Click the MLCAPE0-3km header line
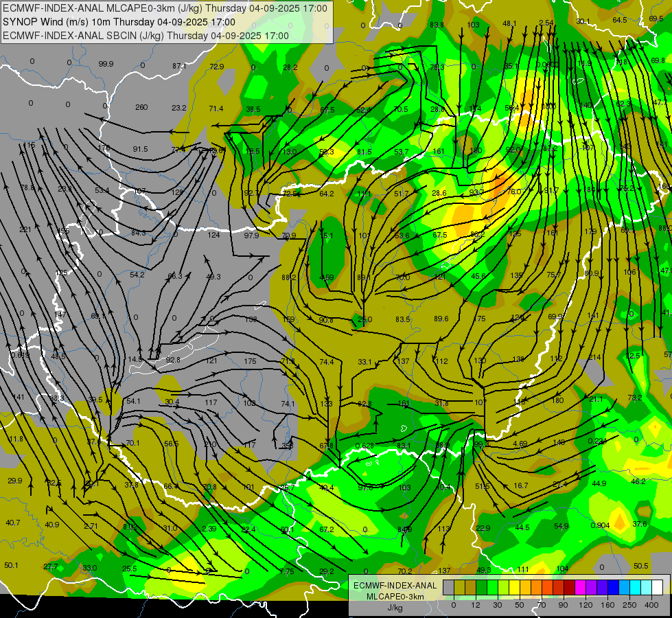672x618 pixels. coord(165,8)
